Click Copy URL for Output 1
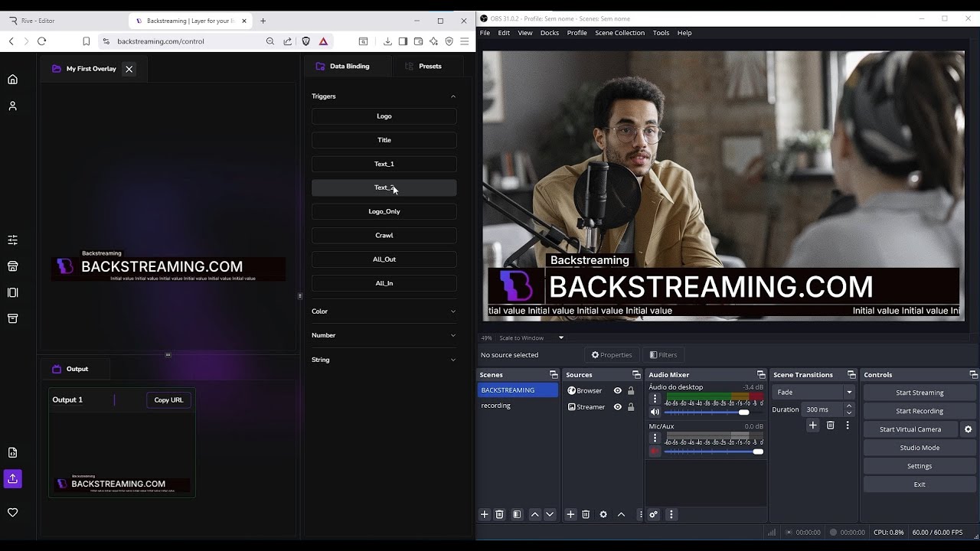 pos(168,399)
